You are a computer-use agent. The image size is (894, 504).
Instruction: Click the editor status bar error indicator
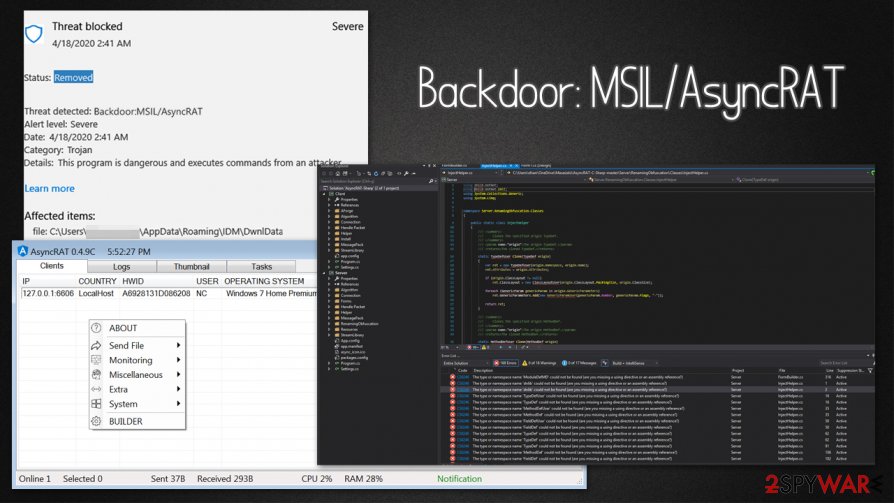[473, 347]
